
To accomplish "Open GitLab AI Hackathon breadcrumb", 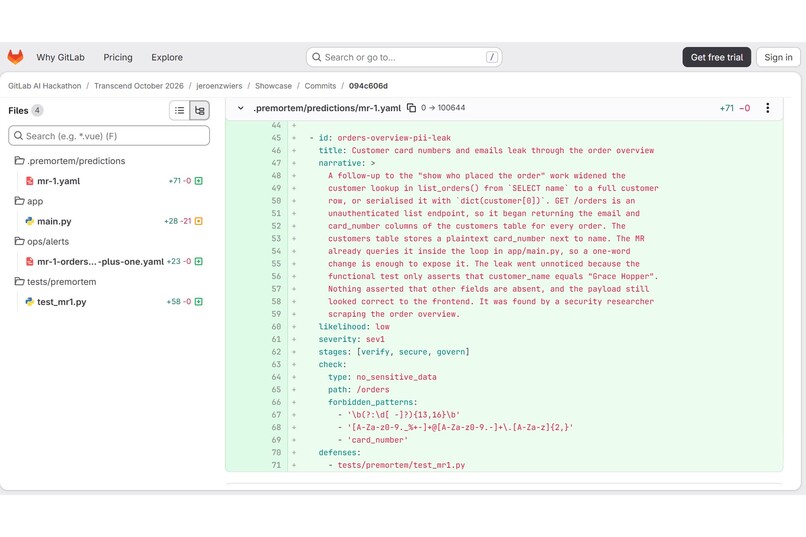I will 45,86.
